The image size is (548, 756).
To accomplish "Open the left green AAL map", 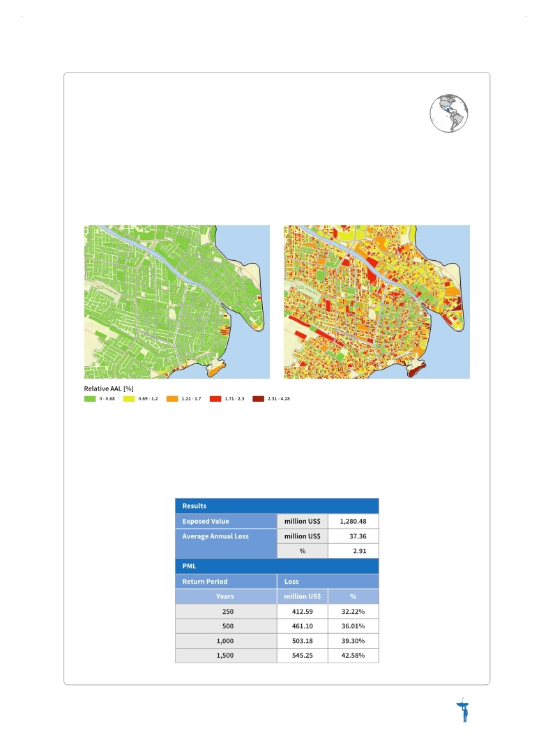I will click(x=177, y=302).
